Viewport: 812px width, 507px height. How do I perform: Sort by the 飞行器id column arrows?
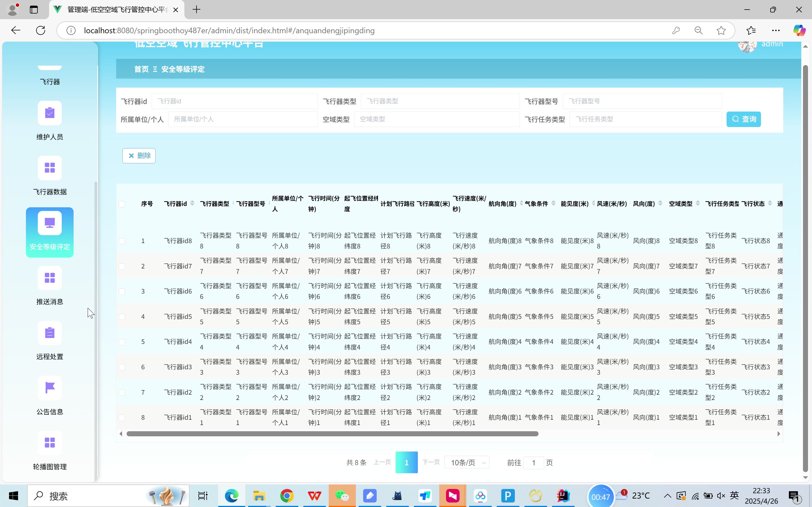pyautogui.click(x=192, y=203)
